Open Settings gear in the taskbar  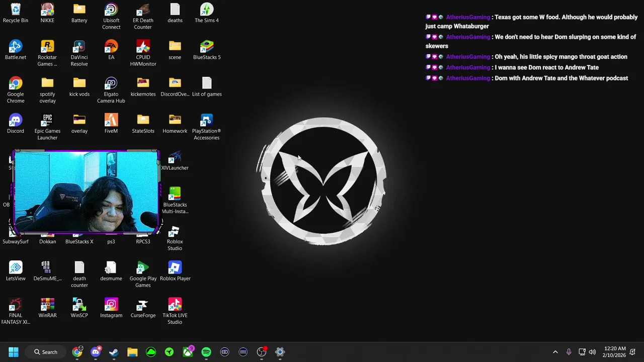[280, 352]
